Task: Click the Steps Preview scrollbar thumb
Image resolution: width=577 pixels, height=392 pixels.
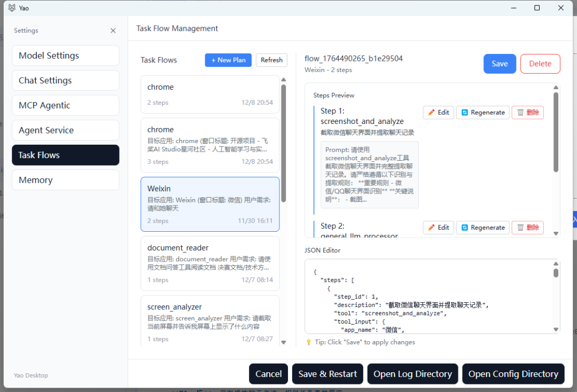Action: coord(556,132)
